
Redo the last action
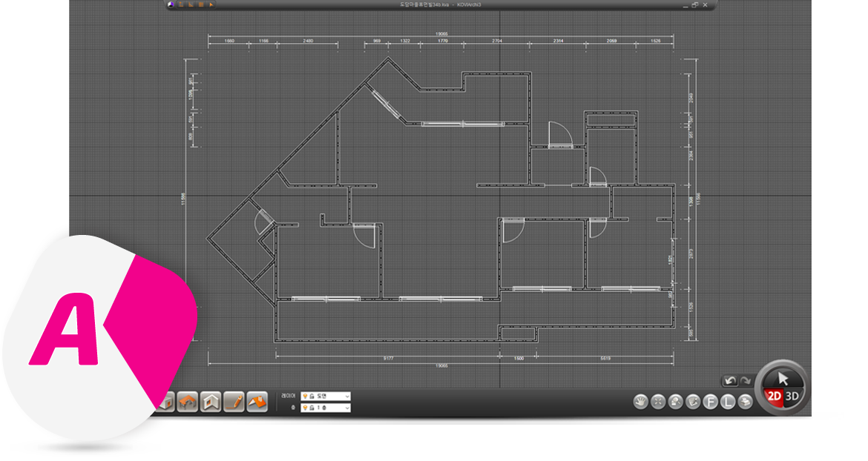point(746,381)
